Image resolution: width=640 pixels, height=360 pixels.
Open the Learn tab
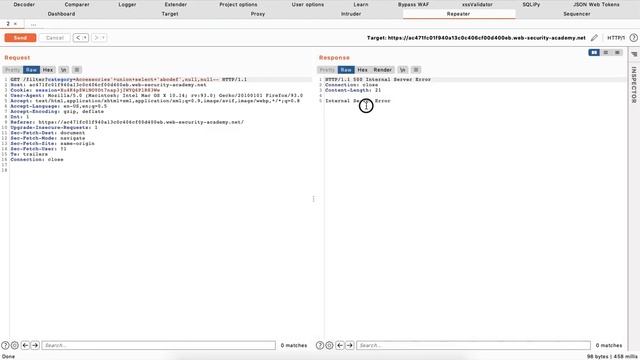pyautogui.click(x=361, y=4)
